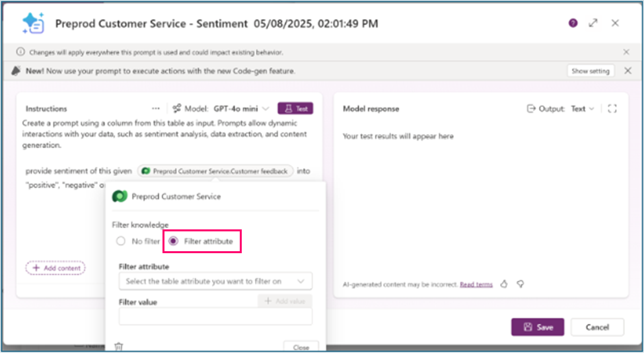This screenshot has height=353, width=644.
Task: Open the Read terms link
Action: [476, 284]
